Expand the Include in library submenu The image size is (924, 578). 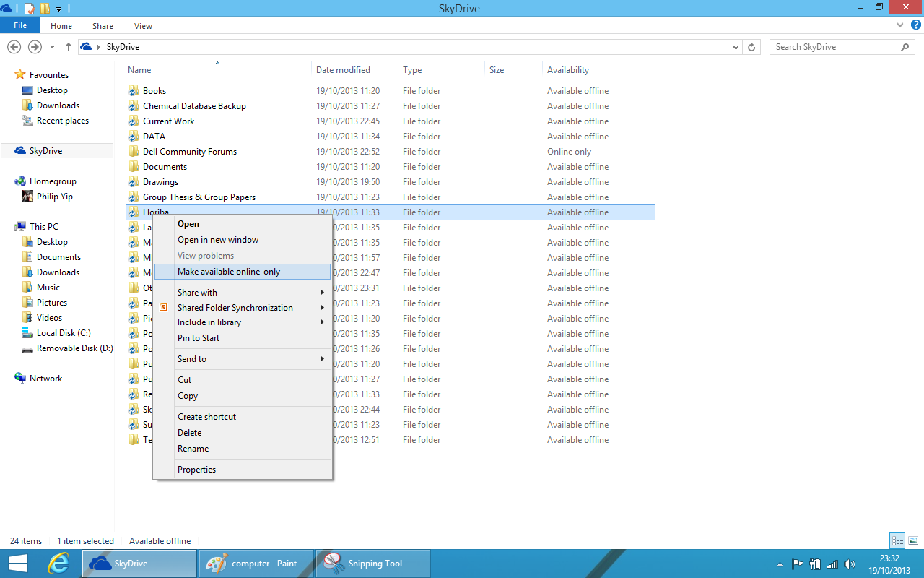tap(243, 322)
